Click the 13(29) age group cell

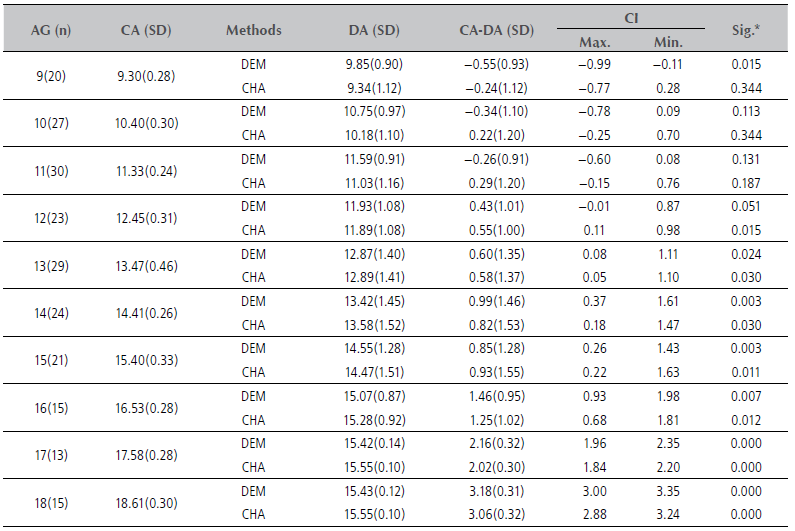coord(49,266)
